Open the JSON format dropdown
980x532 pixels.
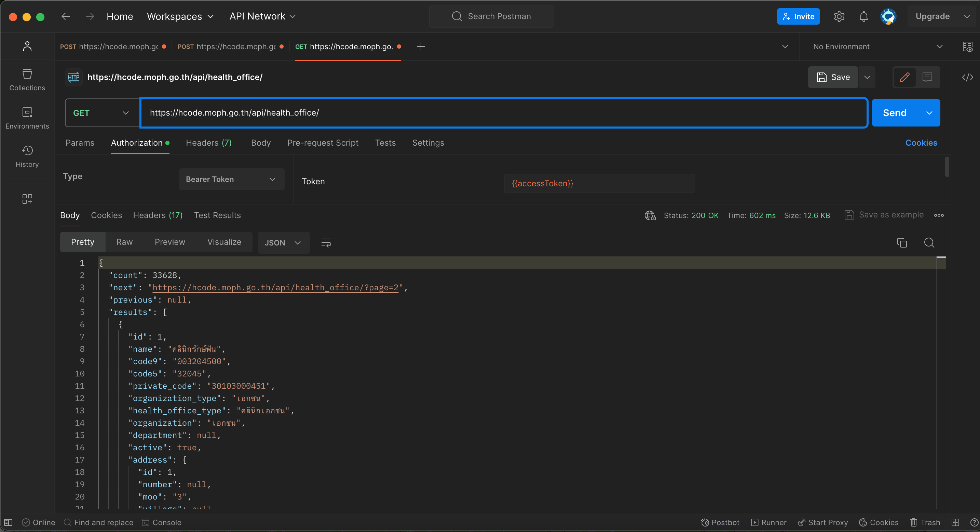[283, 243]
